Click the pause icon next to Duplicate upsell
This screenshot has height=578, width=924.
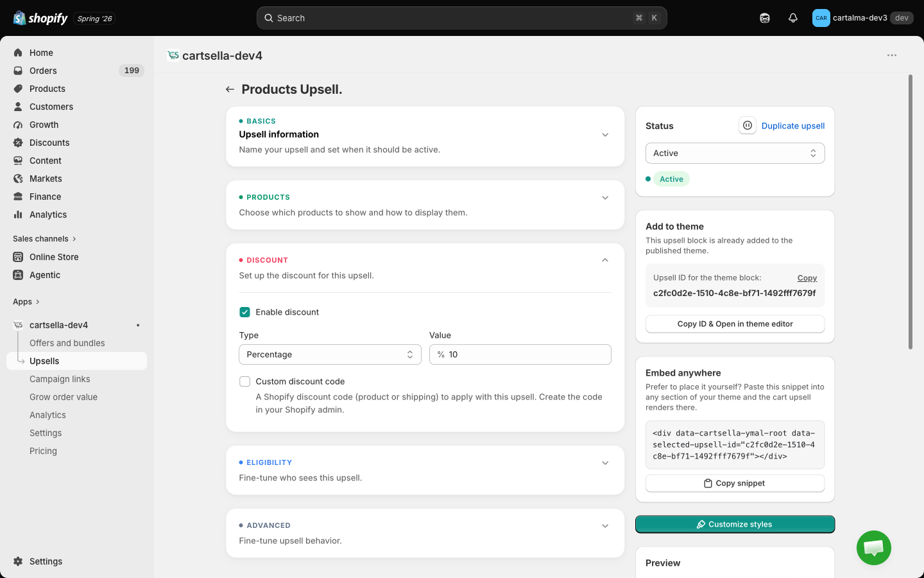748,126
